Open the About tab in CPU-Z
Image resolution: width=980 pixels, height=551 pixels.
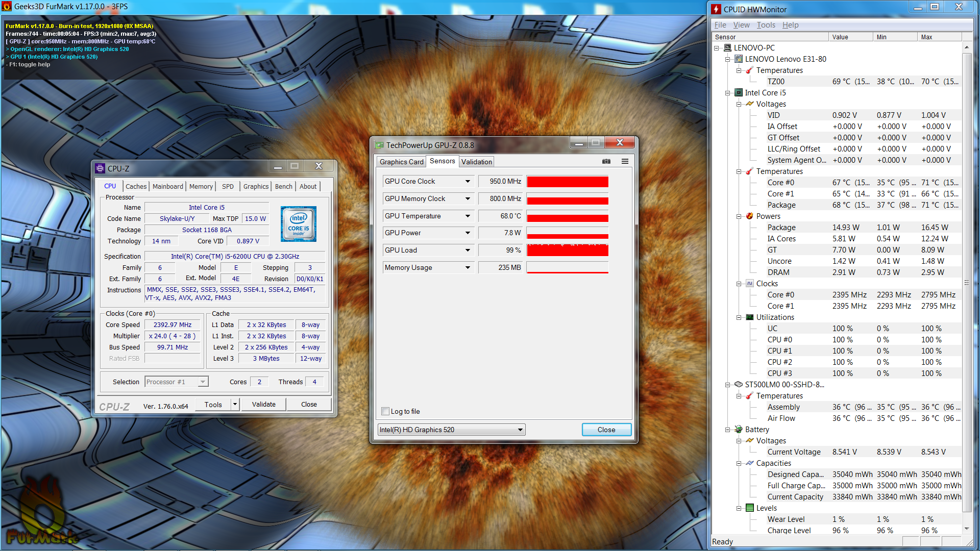pos(308,186)
